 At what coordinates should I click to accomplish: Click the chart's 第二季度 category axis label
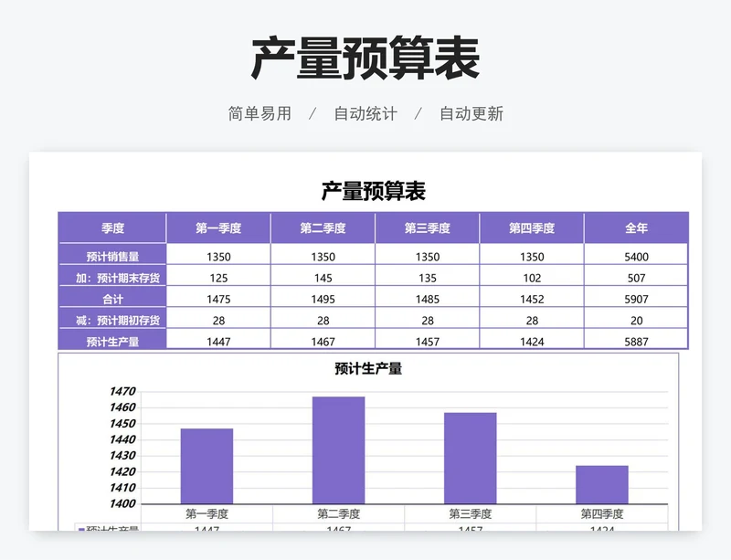339,513
